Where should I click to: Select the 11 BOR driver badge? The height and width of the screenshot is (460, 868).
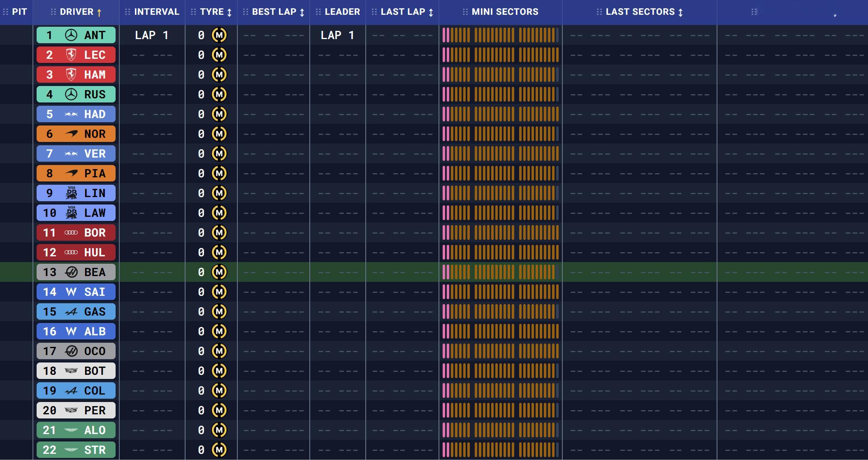(76, 232)
